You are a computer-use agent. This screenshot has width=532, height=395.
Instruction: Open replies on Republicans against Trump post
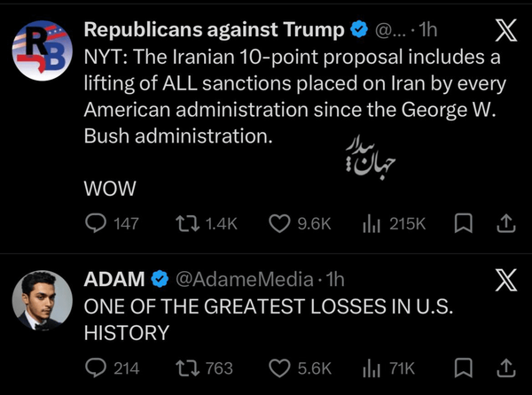(112, 224)
